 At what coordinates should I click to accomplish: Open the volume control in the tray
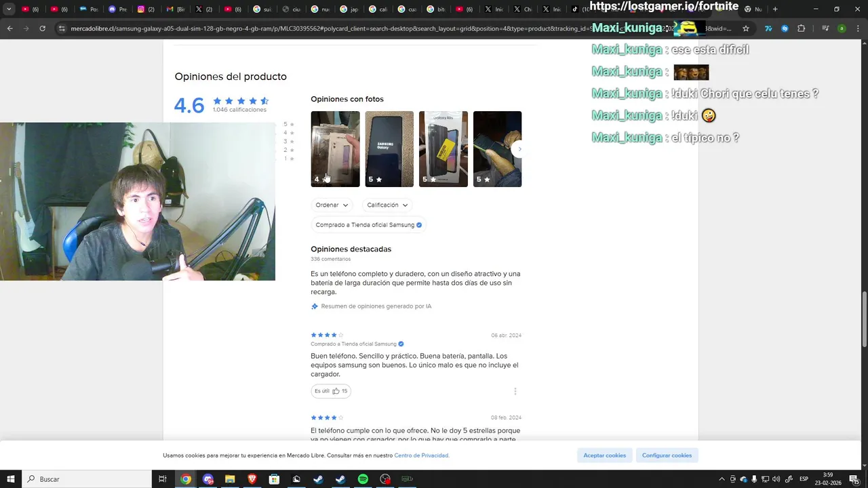[x=776, y=479]
